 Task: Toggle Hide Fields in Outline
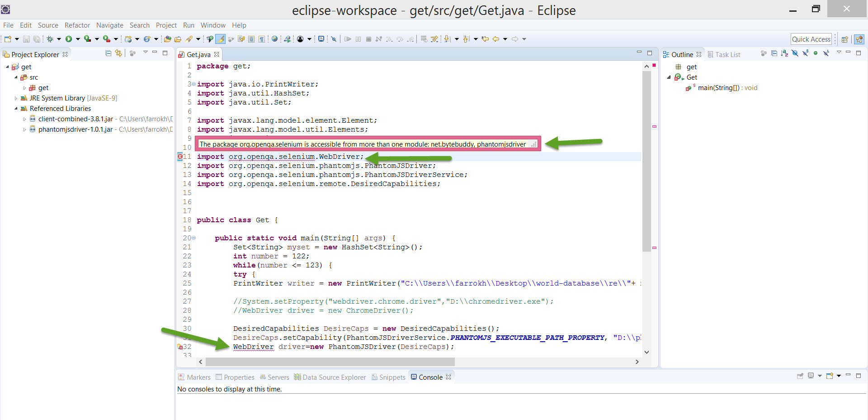pyautogui.click(x=795, y=53)
